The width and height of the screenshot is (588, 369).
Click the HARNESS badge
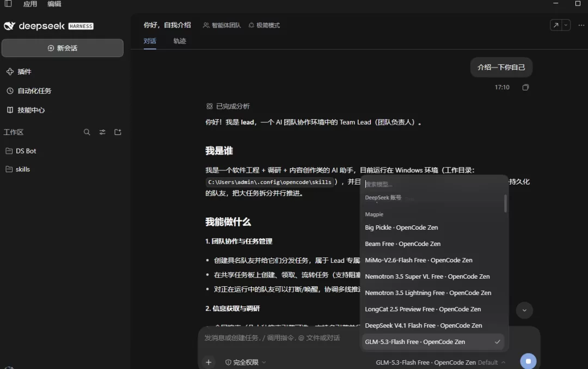(81, 26)
